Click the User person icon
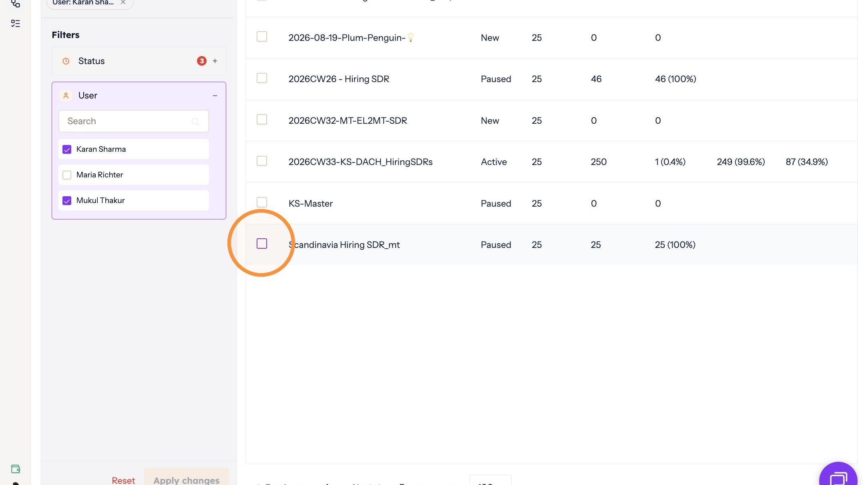This screenshot has width=868, height=485. [66, 96]
